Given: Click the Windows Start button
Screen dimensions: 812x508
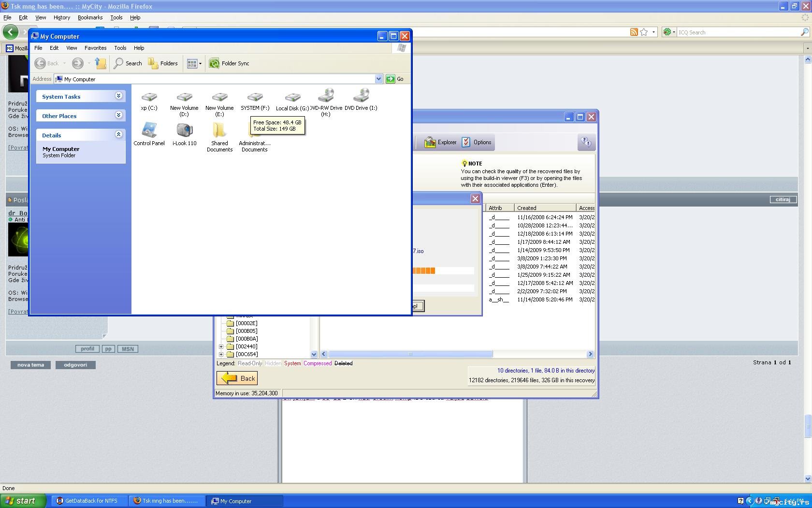Looking at the screenshot, I should (23, 501).
